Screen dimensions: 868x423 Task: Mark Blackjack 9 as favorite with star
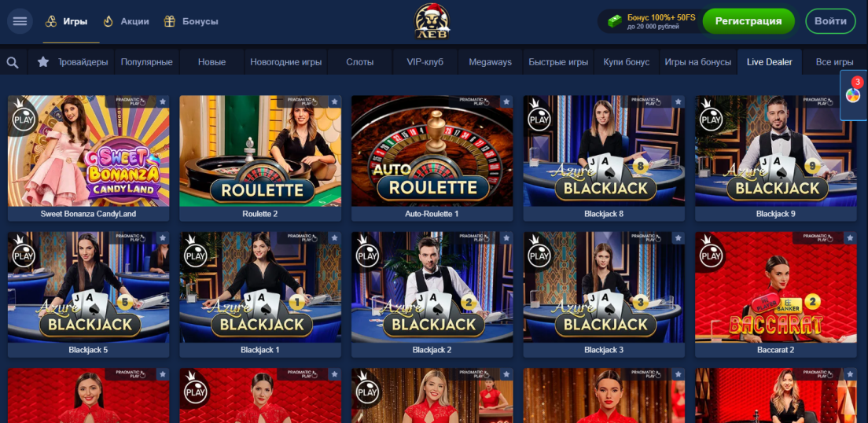pos(850,102)
